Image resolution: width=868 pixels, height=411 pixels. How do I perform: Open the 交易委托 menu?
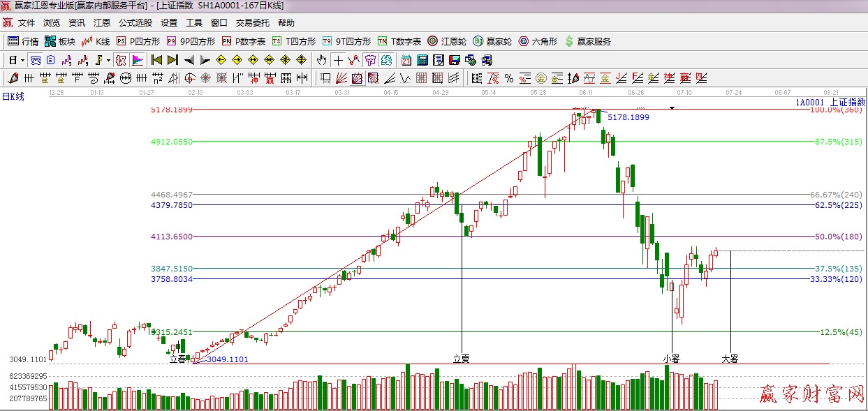point(253,23)
